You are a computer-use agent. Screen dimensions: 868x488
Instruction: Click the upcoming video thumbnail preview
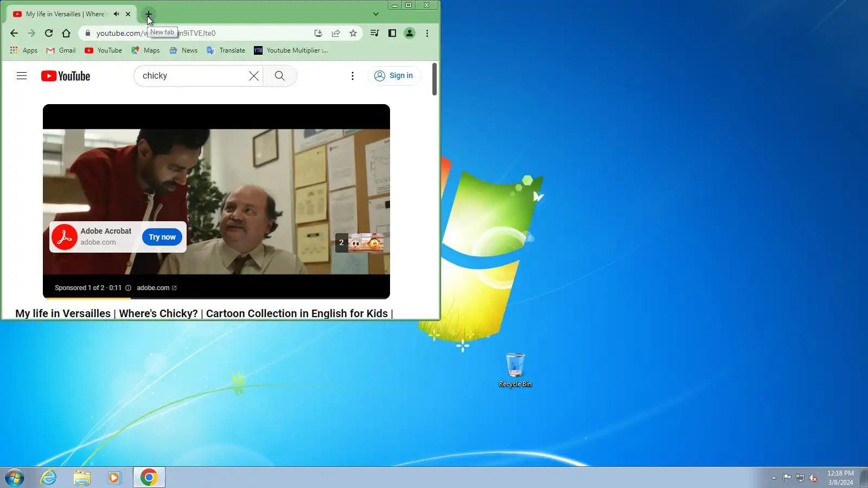(360, 243)
